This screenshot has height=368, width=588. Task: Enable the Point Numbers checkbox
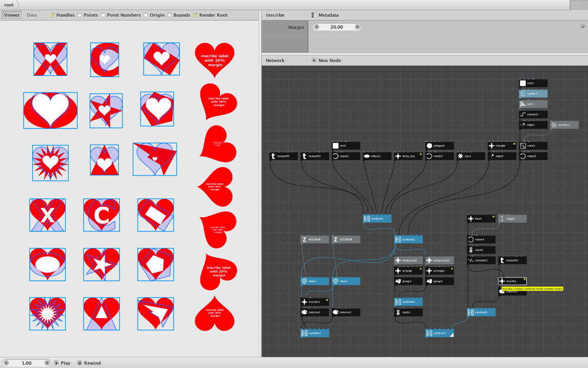click(103, 15)
